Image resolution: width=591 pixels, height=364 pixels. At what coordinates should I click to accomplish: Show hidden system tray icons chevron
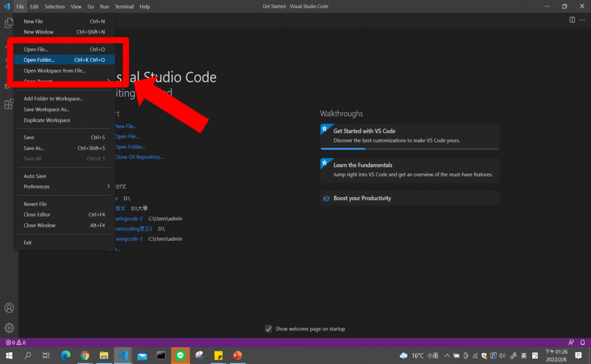tap(447, 355)
